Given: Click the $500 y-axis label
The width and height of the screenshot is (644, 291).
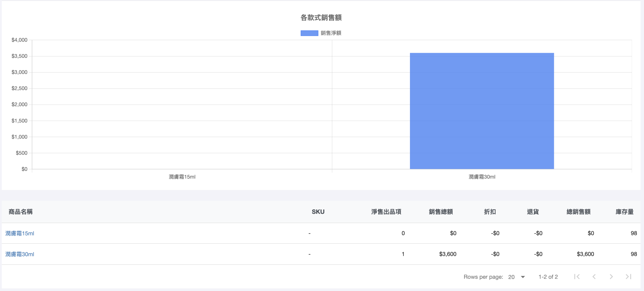Looking at the screenshot, I should 21,153.
